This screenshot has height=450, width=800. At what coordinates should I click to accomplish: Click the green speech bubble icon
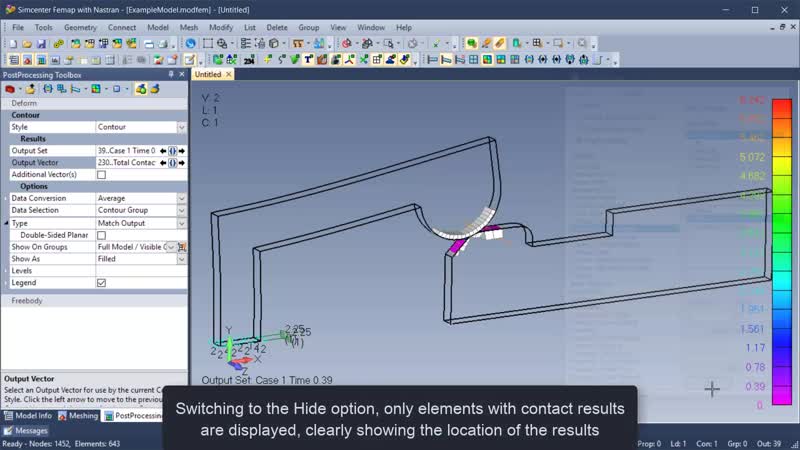tap(471, 44)
